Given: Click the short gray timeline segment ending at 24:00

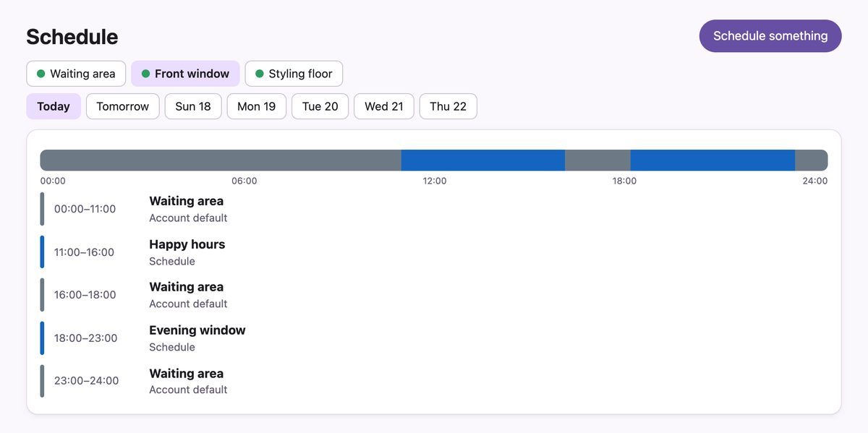Looking at the screenshot, I should coord(812,160).
